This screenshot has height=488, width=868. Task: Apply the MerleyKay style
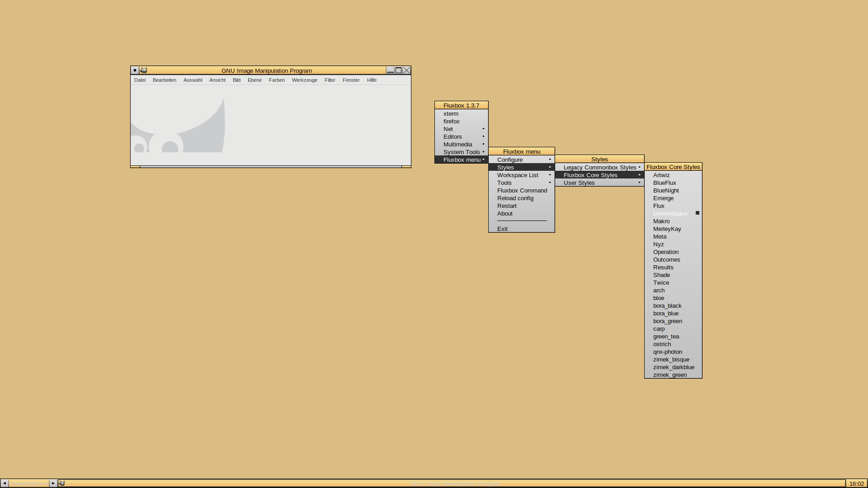coord(673,229)
